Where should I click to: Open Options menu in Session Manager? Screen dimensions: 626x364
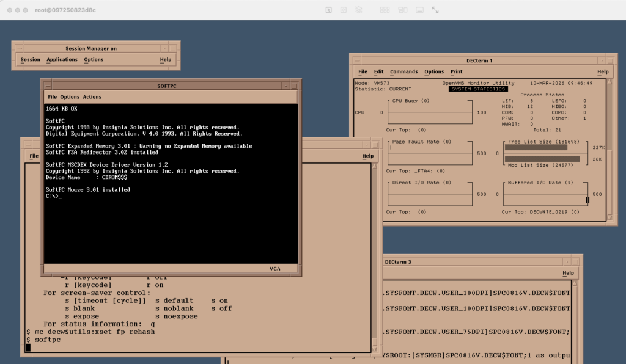point(94,60)
